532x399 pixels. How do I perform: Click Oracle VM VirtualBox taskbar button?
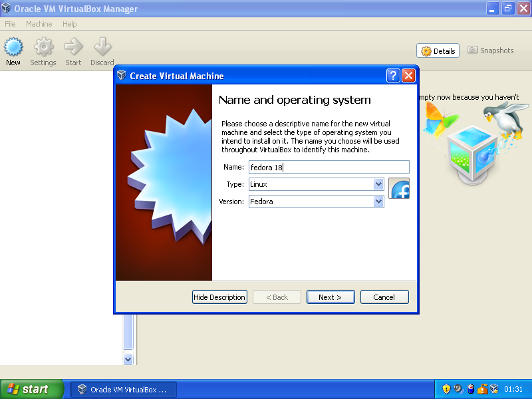click(x=124, y=389)
